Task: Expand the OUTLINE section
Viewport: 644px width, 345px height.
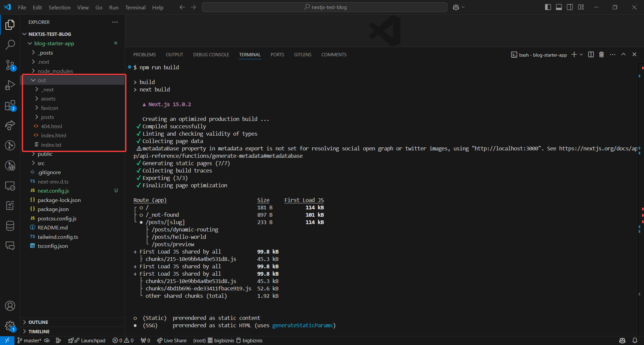Action: point(38,322)
